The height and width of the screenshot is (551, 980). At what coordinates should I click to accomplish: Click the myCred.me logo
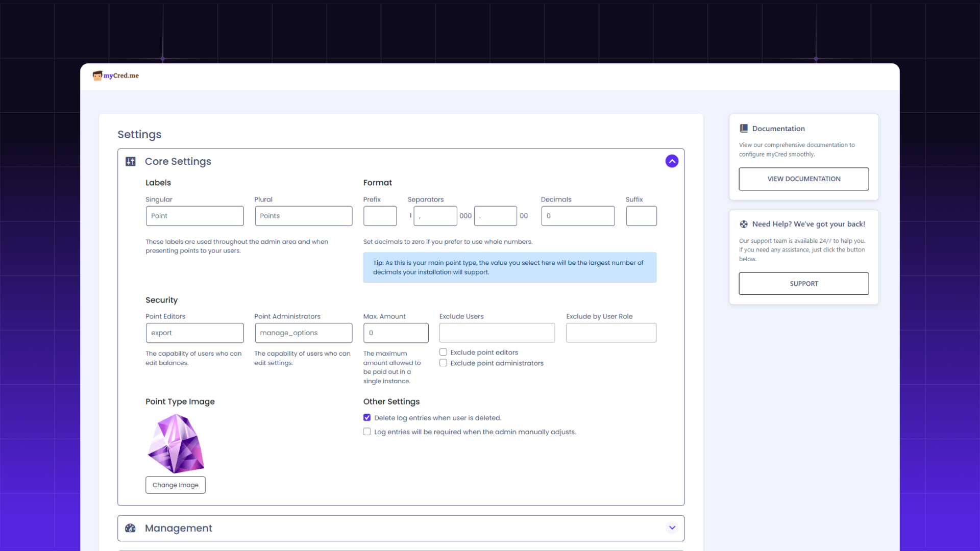click(116, 76)
